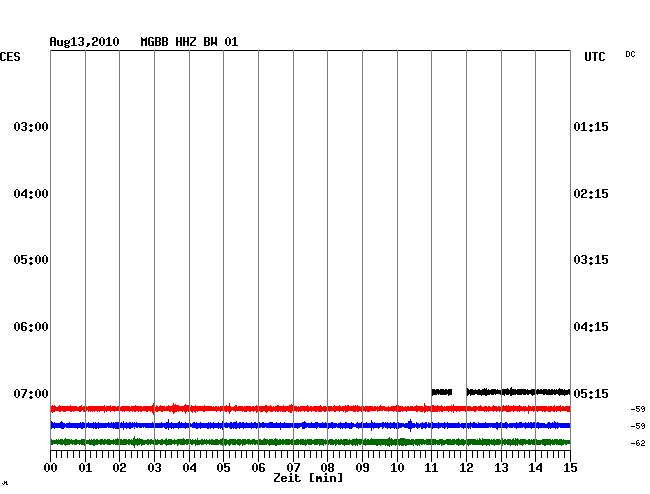Click the green seismogram trace
Viewport: 650px width, 494px height.
[310, 442]
